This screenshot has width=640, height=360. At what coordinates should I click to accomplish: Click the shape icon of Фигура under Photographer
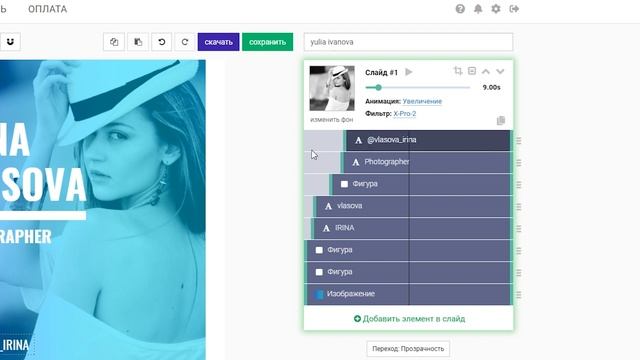click(x=344, y=184)
